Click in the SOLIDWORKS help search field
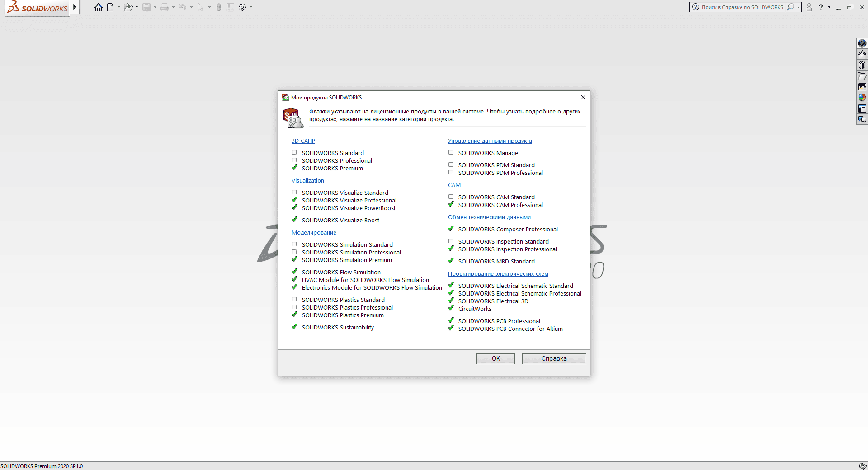 (x=742, y=7)
